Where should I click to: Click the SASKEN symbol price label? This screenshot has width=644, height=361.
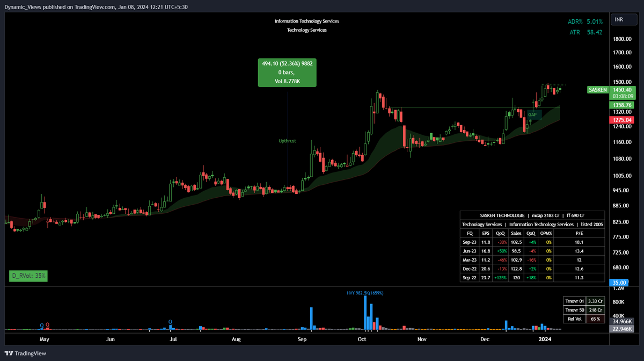tap(597, 90)
